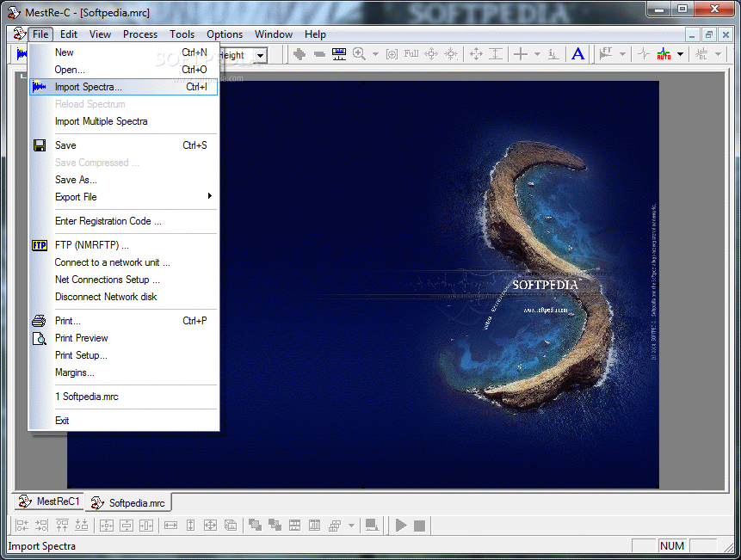Image resolution: width=741 pixels, height=560 pixels.
Task: Click the bring to front icon
Action: (256, 525)
